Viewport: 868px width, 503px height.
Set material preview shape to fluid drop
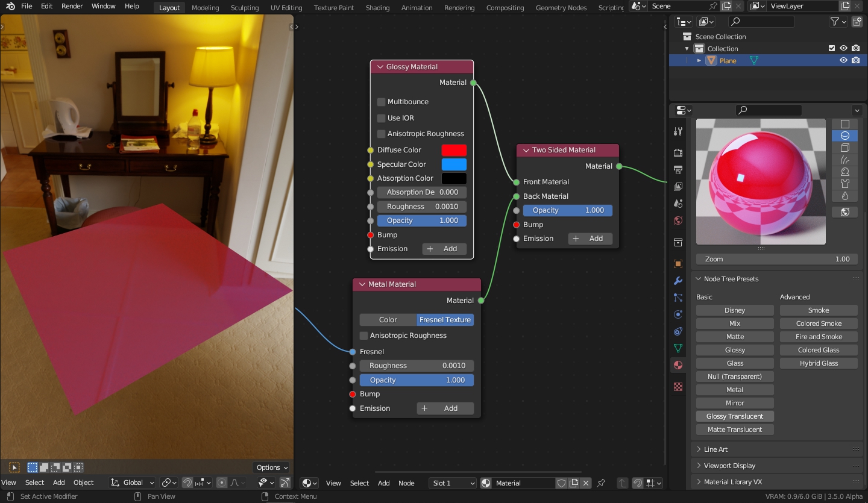pos(844,196)
